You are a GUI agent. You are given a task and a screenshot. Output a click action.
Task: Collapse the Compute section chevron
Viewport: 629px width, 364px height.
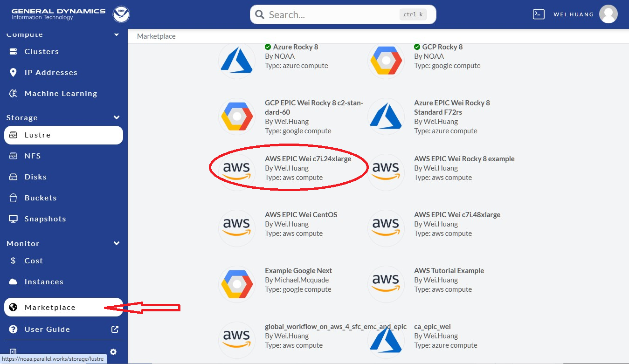click(117, 35)
